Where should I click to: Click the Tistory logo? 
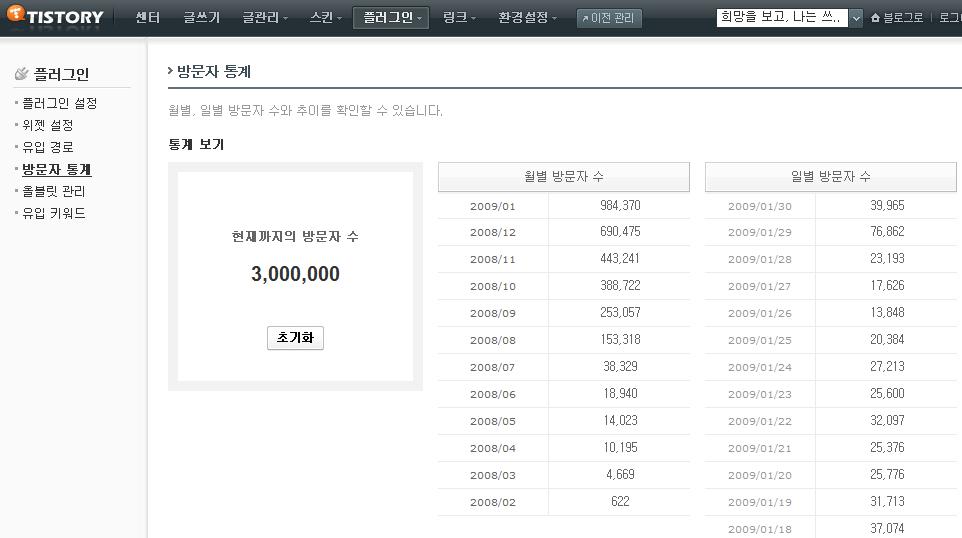pyautogui.click(x=55, y=16)
